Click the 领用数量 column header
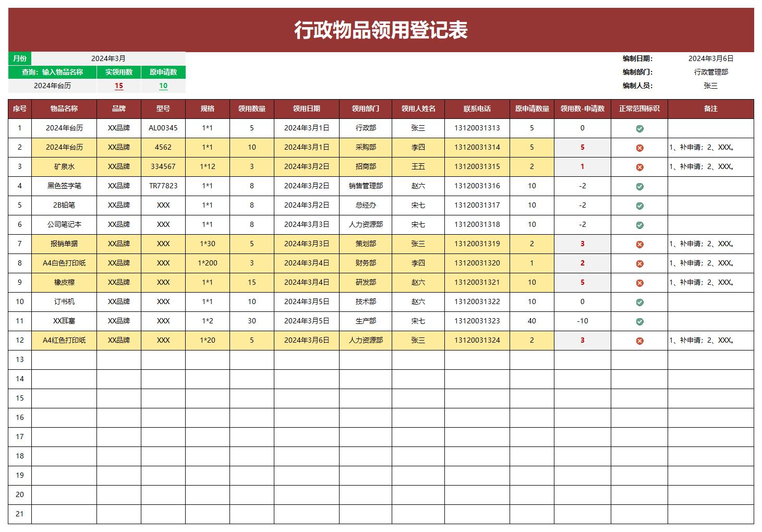The height and width of the screenshot is (532, 762). point(252,108)
